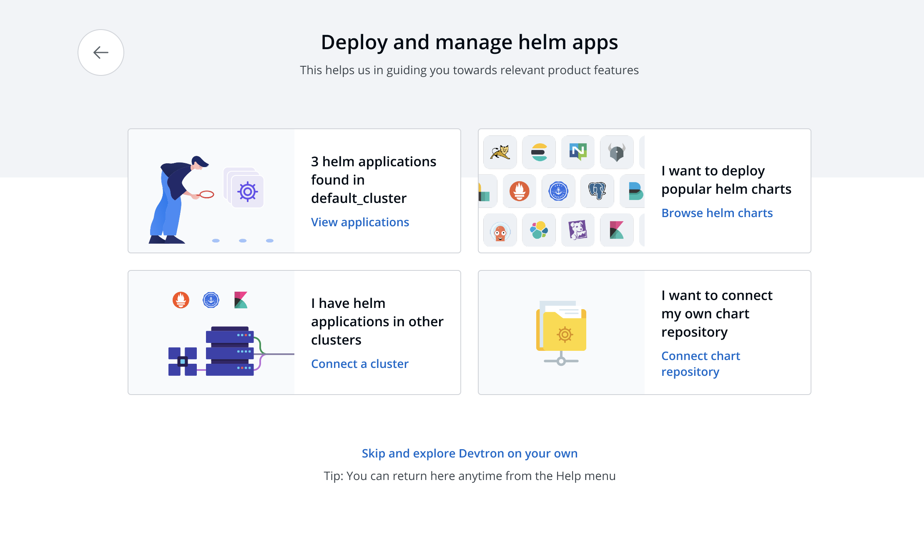Click the Open Policy Agent helmet icon
924x560 pixels.
616,152
